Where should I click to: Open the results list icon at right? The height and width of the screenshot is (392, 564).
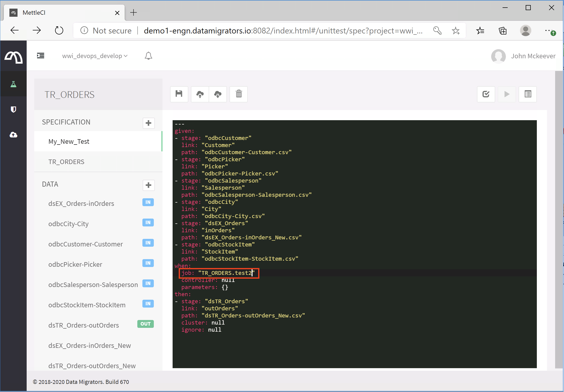528,94
